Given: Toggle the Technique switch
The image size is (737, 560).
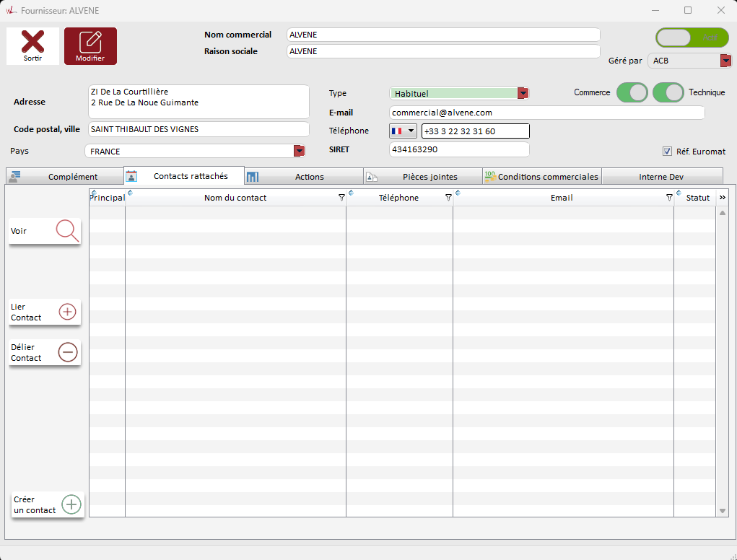Looking at the screenshot, I should pos(668,92).
